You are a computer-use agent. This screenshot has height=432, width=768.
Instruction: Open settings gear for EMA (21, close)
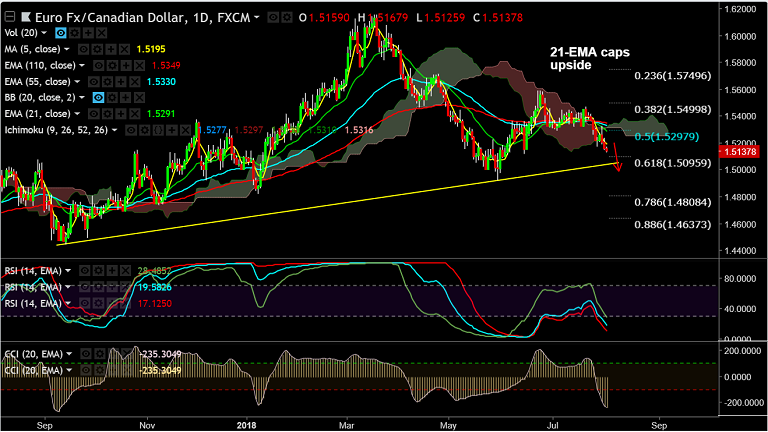click(x=107, y=114)
